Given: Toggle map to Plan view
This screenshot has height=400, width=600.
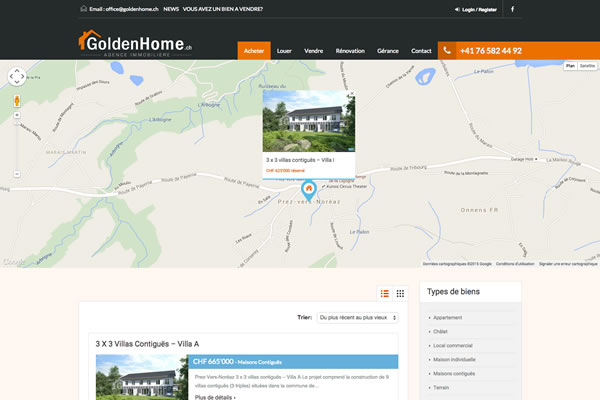Looking at the screenshot, I should (570, 66).
